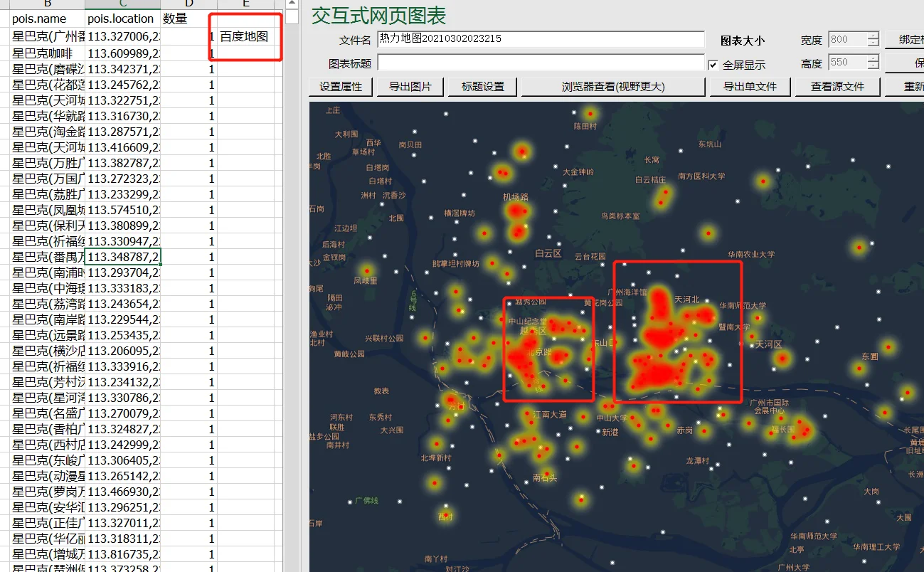Image resolution: width=924 pixels, height=572 pixels.
Task: Open 标题设置 title settings
Action: pos(483,87)
